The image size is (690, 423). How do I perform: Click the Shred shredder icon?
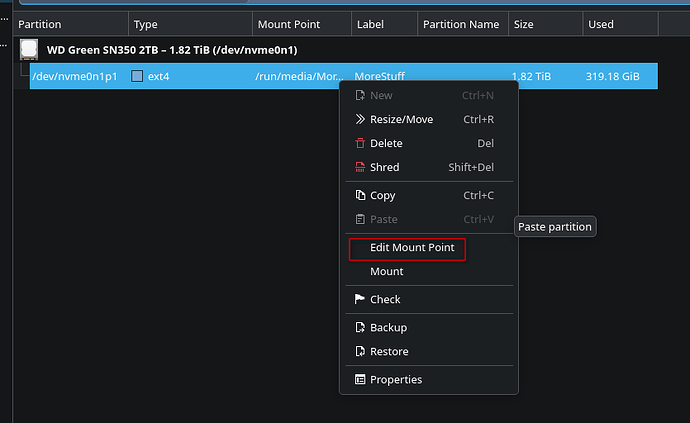click(360, 167)
